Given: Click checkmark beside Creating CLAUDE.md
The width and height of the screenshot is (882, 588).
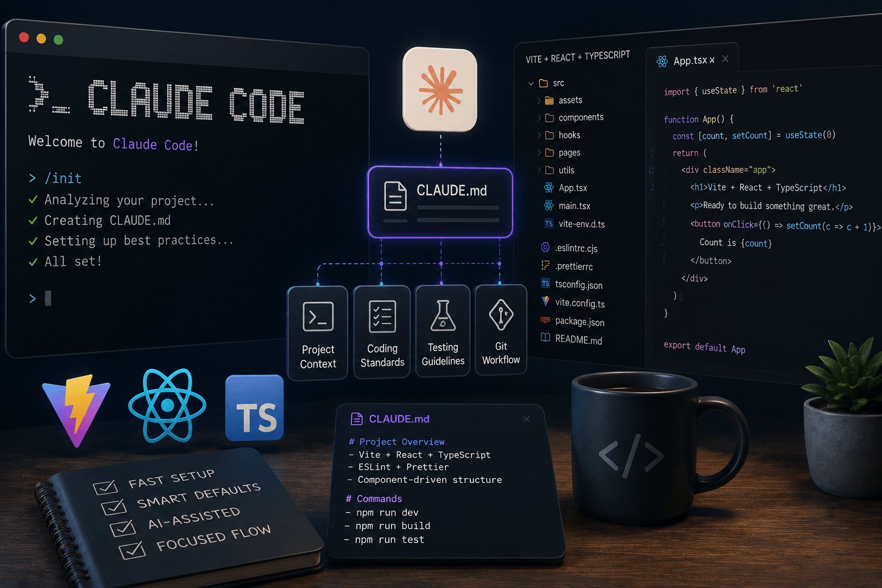Looking at the screenshot, I should coord(33,220).
